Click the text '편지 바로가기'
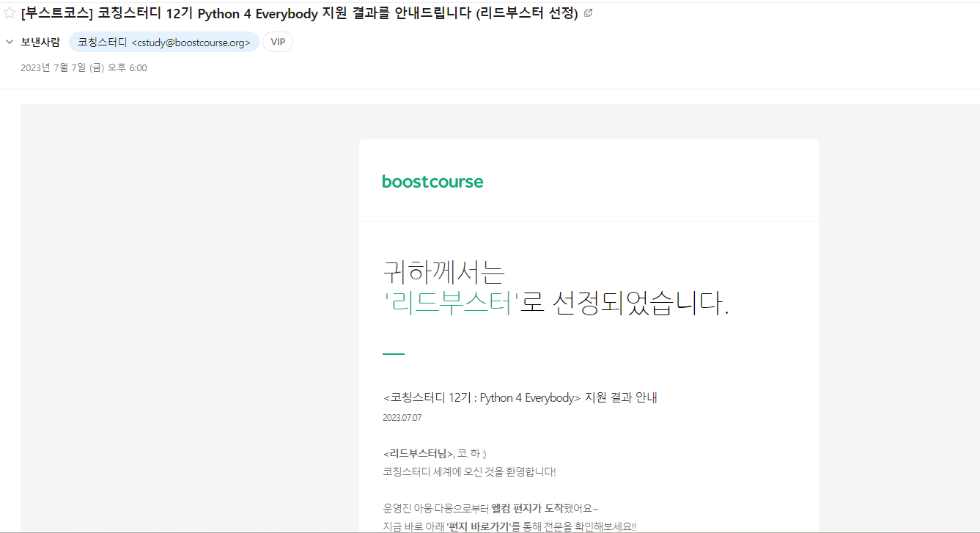The image size is (980, 533). (479, 526)
